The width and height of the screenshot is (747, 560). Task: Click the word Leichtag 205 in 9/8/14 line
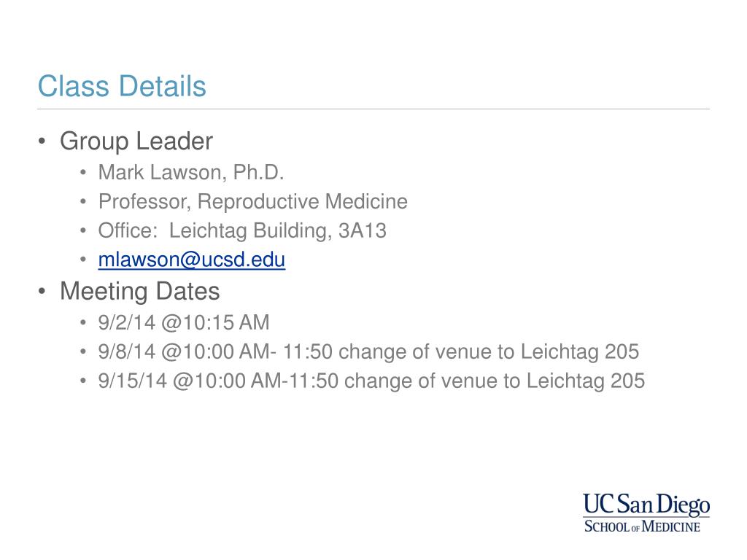580,352
